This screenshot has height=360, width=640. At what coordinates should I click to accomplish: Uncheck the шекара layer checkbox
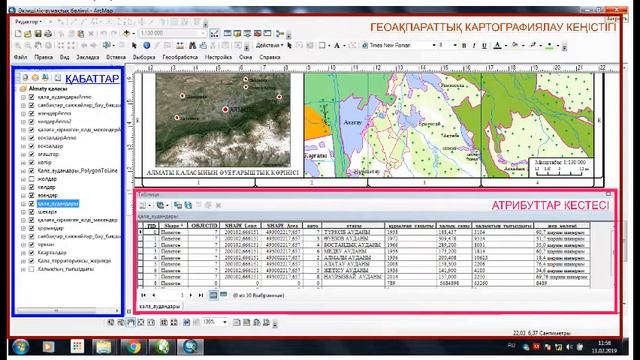click(x=31, y=212)
